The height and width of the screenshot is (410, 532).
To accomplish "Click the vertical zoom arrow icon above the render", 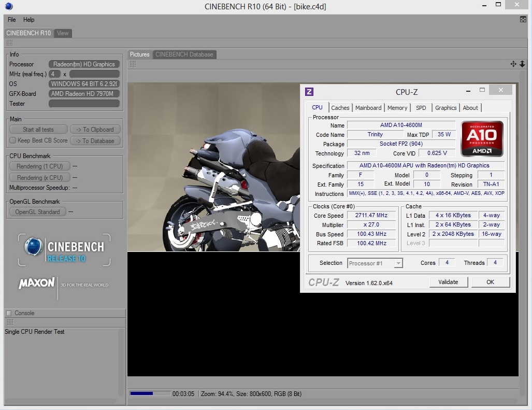I will tap(522, 64).
